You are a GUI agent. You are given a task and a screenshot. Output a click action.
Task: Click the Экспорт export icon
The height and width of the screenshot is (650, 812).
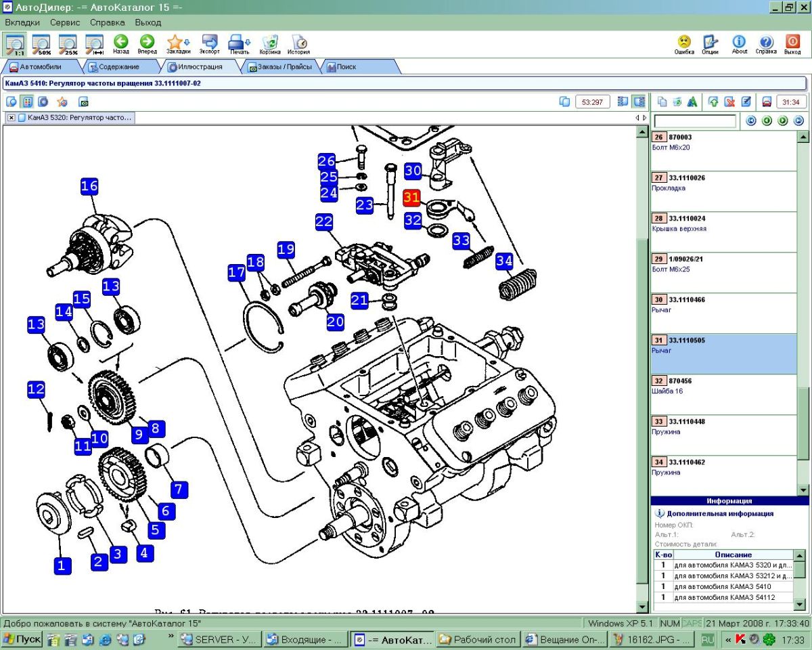point(210,44)
